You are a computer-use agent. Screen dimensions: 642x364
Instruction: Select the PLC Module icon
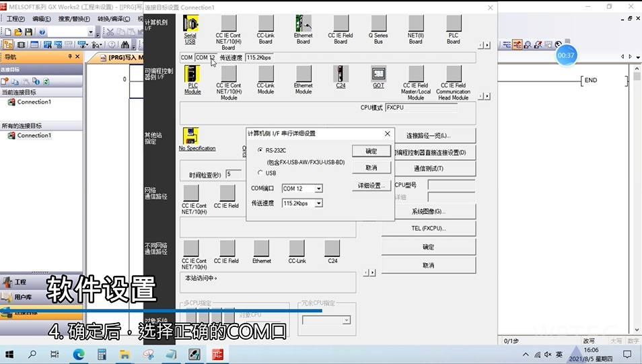pos(192,74)
